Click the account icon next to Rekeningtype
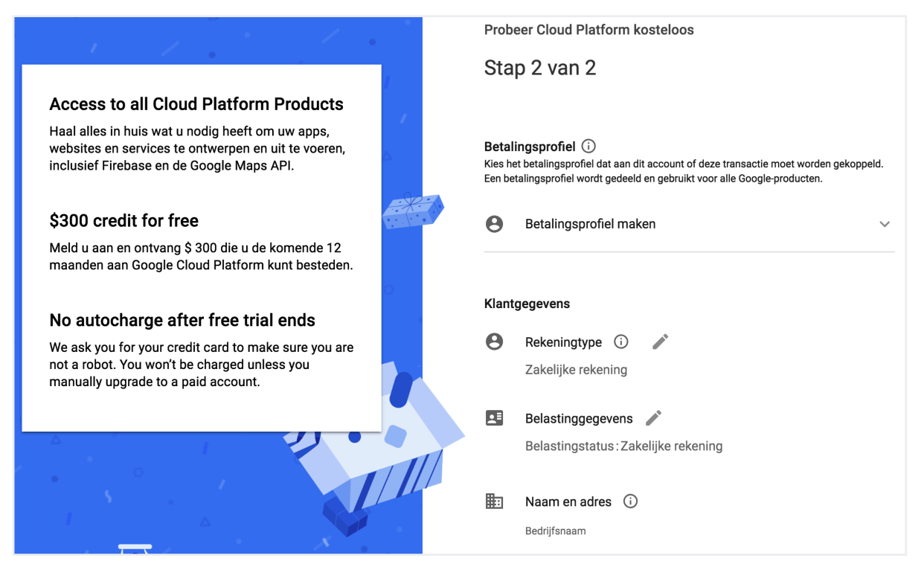924x567 pixels. coord(494,342)
